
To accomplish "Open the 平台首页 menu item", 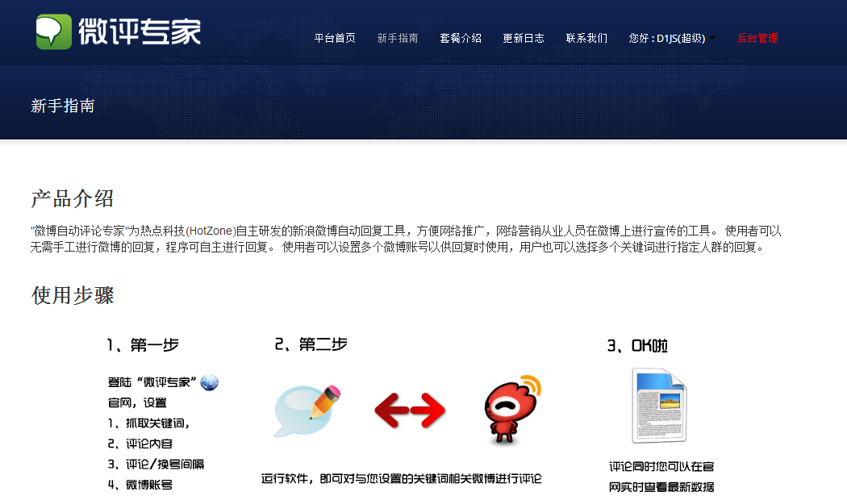I will (x=335, y=39).
